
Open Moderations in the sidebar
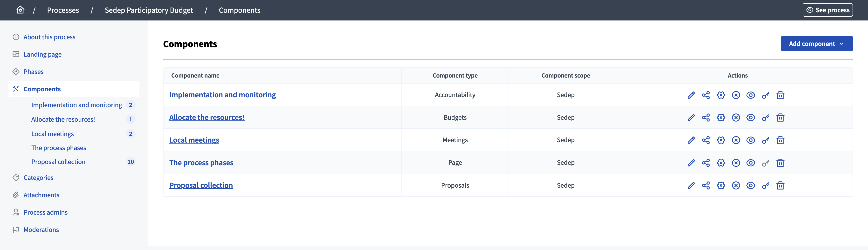click(41, 230)
